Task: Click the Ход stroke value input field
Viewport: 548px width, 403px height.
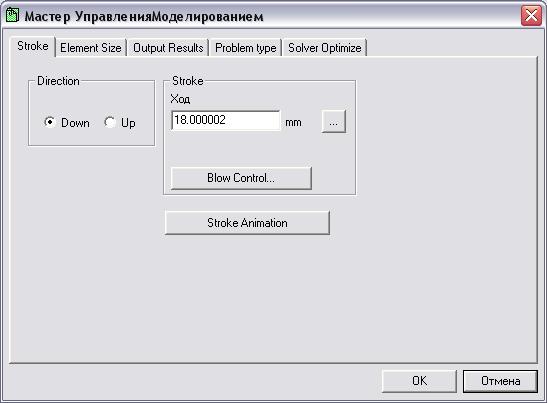Action: pos(225,120)
